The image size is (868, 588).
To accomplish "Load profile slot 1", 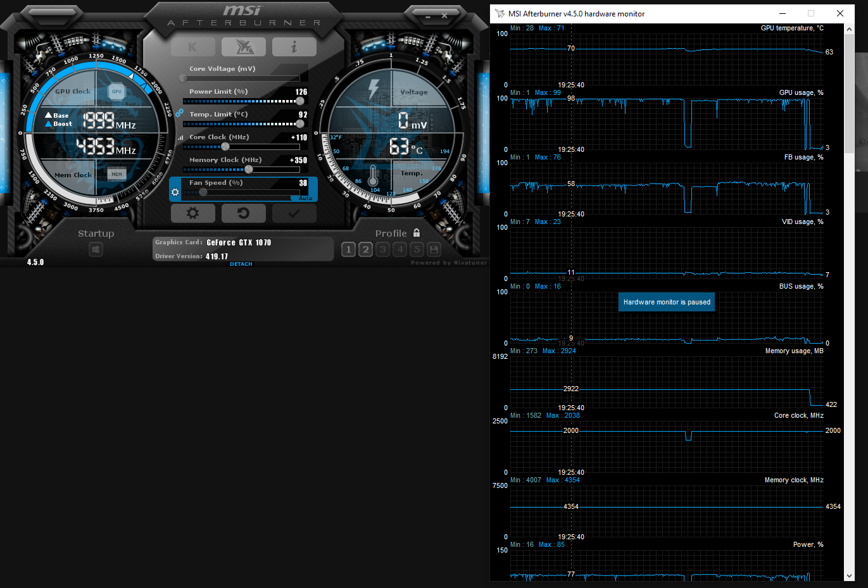I will [348, 249].
